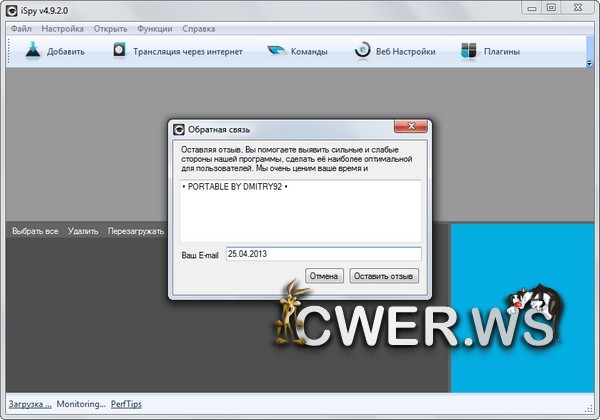The width and height of the screenshot is (600, 420).
Task: Click the Трансляция через интернет webcam icon
Action: 119,50
